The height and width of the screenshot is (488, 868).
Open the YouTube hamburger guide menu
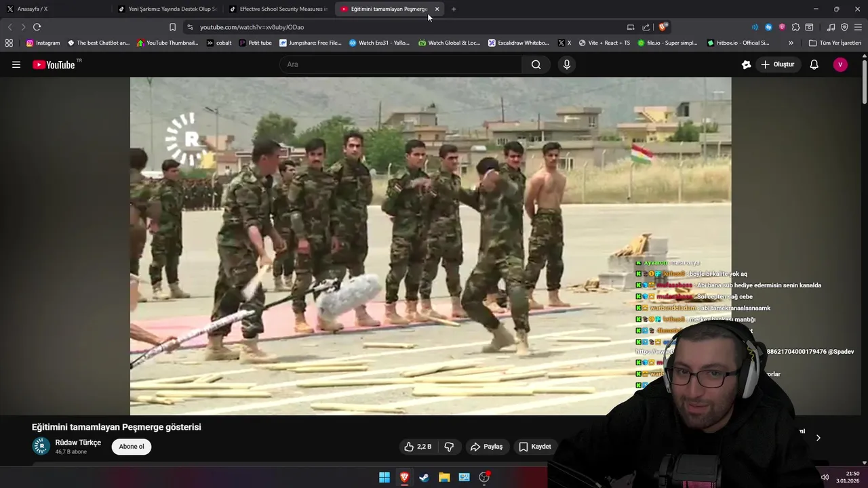point(16,64)
